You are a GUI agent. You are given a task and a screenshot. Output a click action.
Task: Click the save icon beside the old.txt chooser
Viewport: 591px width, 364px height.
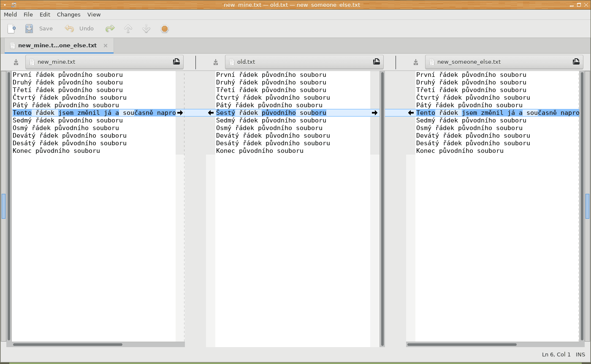pos(216,62)
